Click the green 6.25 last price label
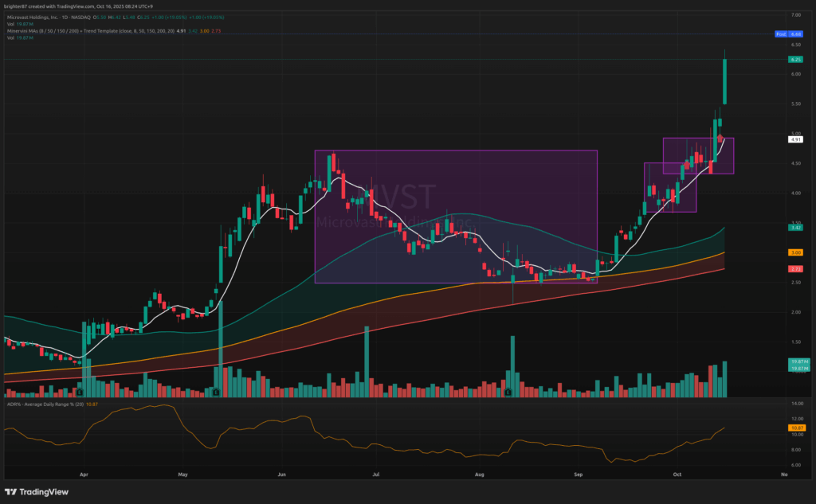This screenshot has height=504, width=816. click(x=794, y=59)
